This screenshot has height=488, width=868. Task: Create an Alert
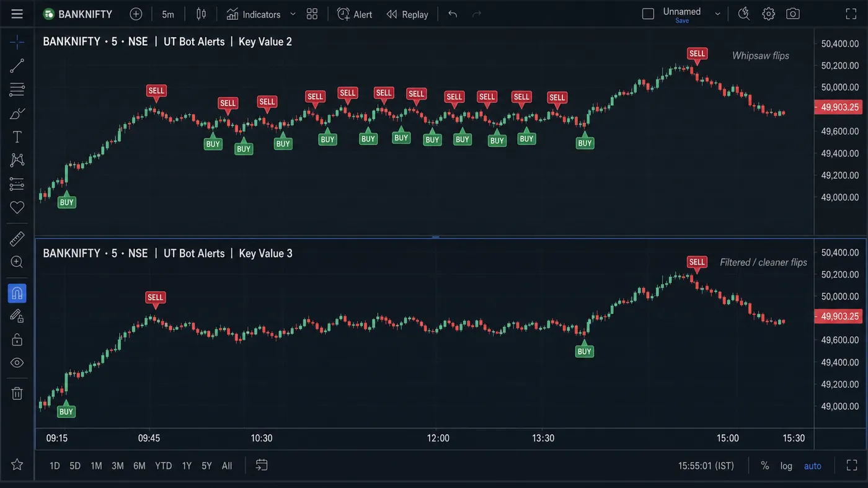[355, 14]
